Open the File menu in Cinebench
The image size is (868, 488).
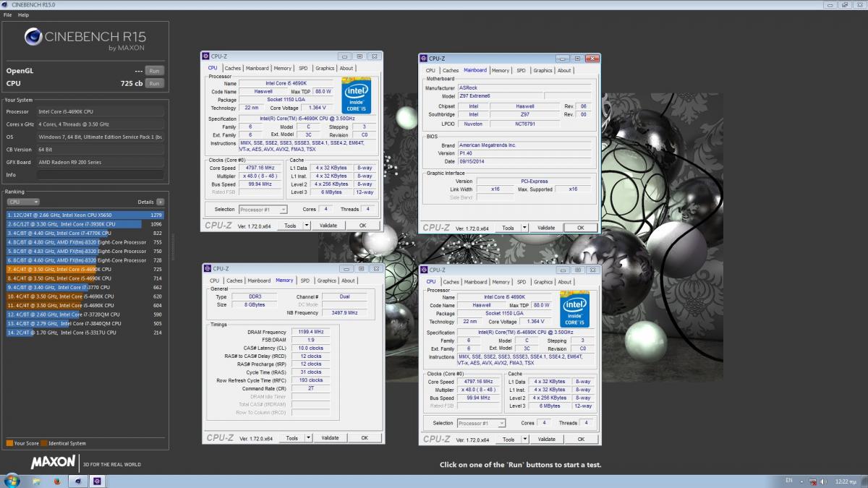coord(7,14)
